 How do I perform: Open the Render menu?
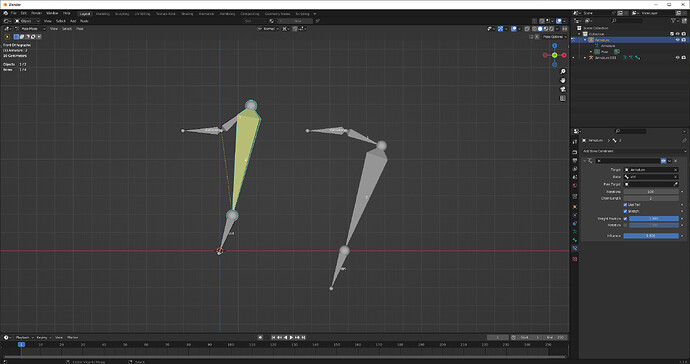[37, 14]
